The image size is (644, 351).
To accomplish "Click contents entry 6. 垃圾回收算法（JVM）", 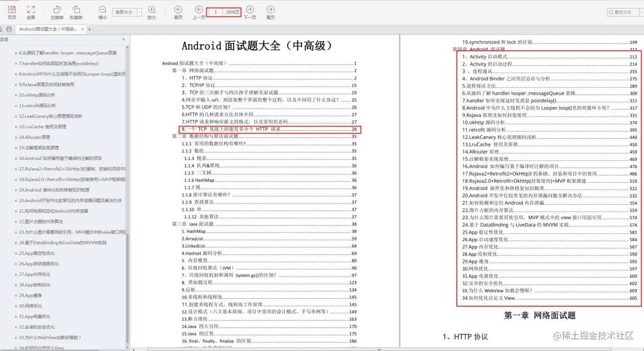I will pos(269,268).
